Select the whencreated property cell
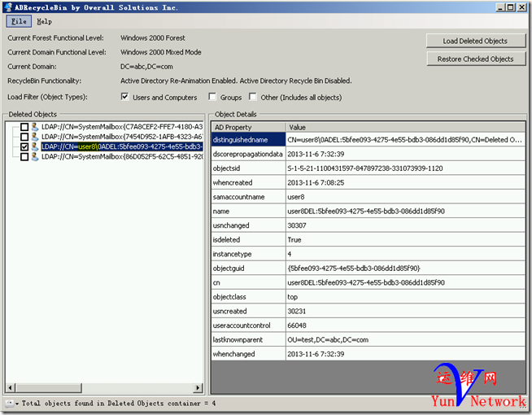The width and height of the screenshot is (532, 415). (x=248, y=182)
